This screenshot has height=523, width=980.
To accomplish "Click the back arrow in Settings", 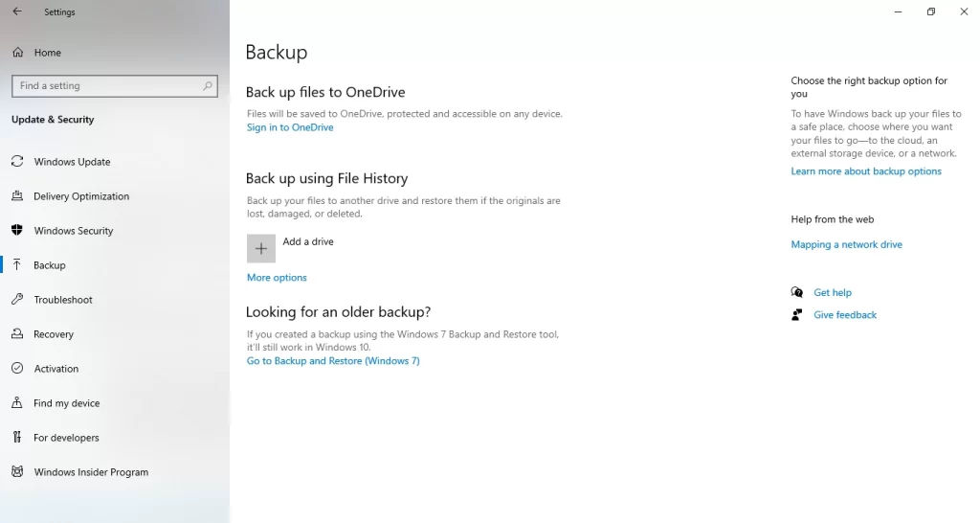I will [17, 12].
